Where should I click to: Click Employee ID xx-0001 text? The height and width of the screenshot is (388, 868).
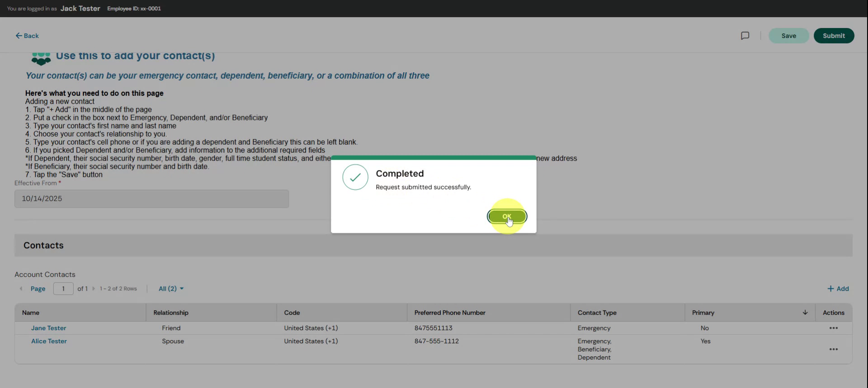[134, 9]
